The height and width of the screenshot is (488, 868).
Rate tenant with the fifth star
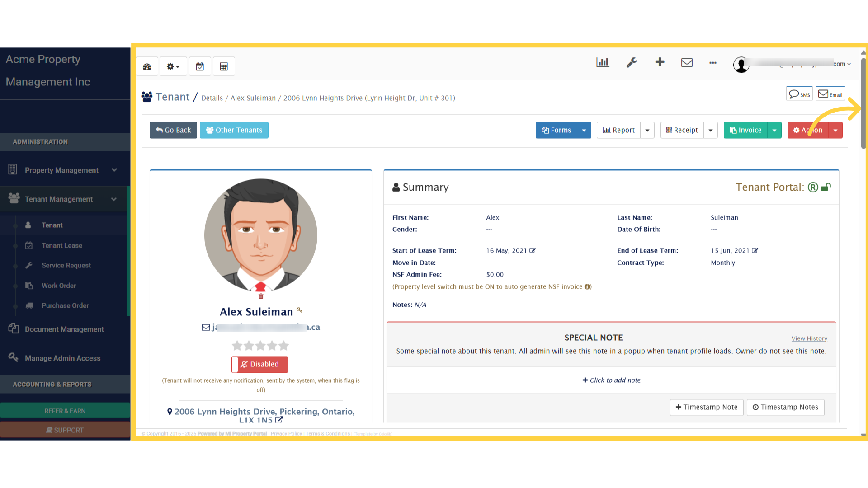point(283,346)
